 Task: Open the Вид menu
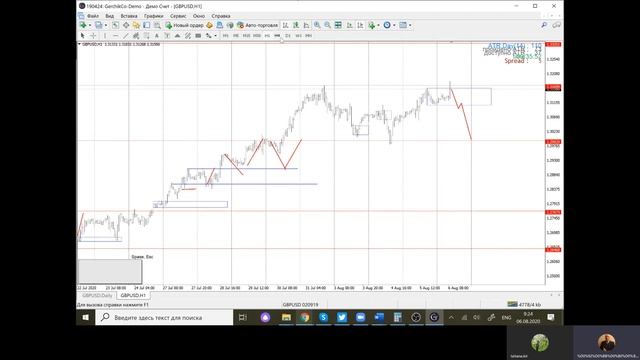[x=109, y=16]
